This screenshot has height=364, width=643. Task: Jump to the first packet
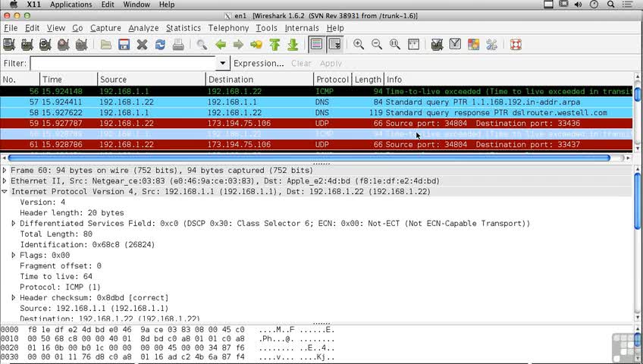click(274, 44)
